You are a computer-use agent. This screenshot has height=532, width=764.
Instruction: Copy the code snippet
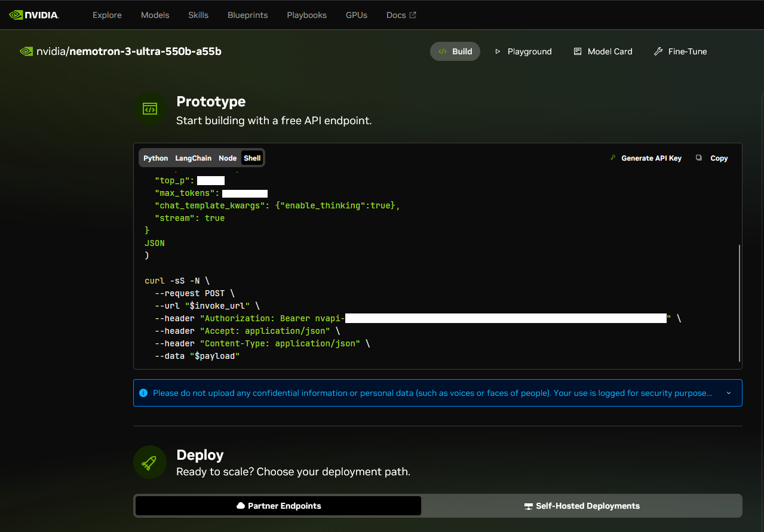711,158
